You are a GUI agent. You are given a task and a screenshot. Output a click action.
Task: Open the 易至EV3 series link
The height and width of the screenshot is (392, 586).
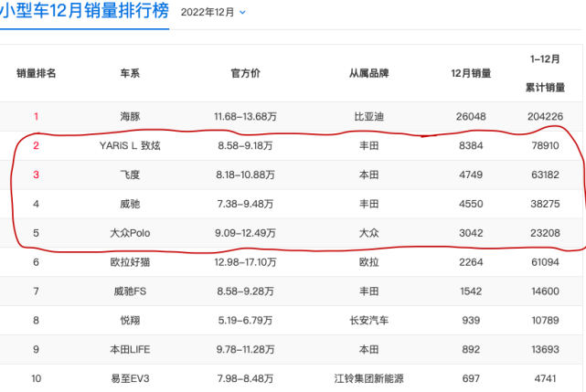click(130, 378)
